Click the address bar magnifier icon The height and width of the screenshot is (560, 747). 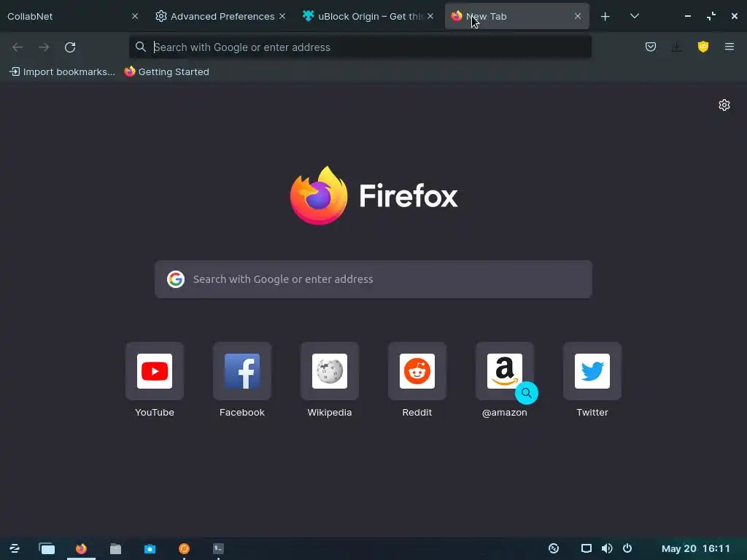click(141, 47)
